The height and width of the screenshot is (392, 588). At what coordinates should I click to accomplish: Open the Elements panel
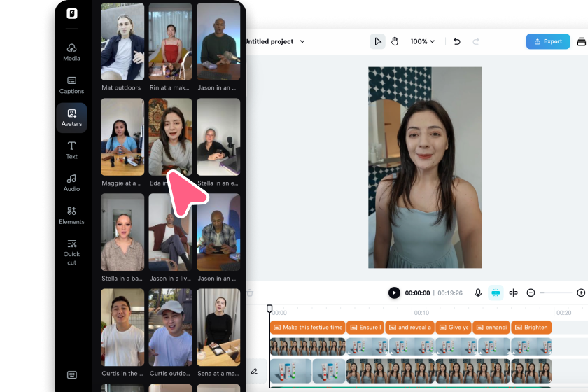point(71,216)
